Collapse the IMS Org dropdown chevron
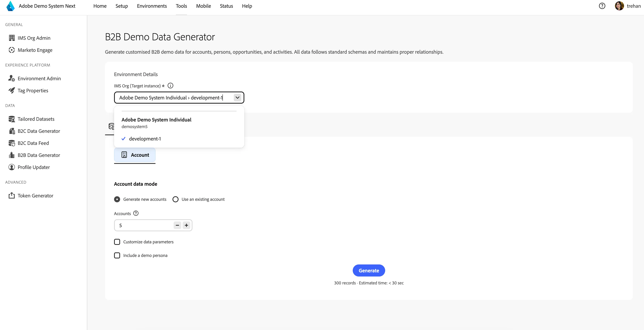 pos(238,98)
